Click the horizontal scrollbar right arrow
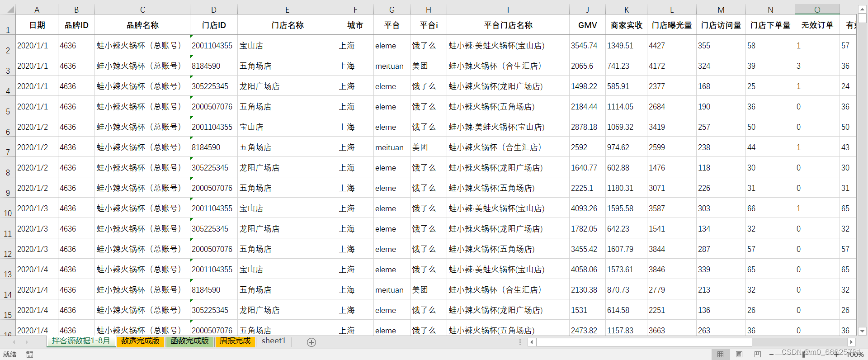The width and height of the screenshot is (868, 360). [852, 342]
